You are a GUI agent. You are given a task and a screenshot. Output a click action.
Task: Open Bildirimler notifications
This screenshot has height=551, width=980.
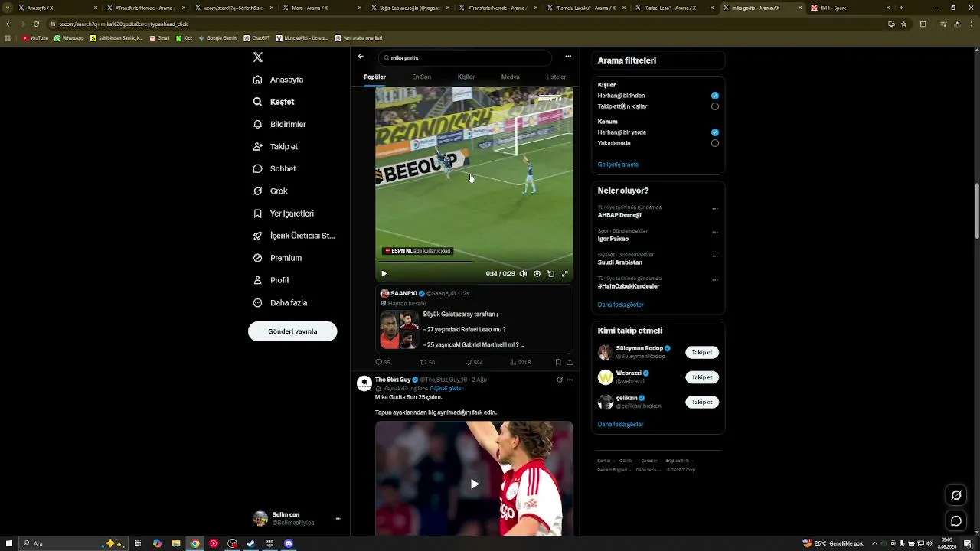click(x=280, y=124)
